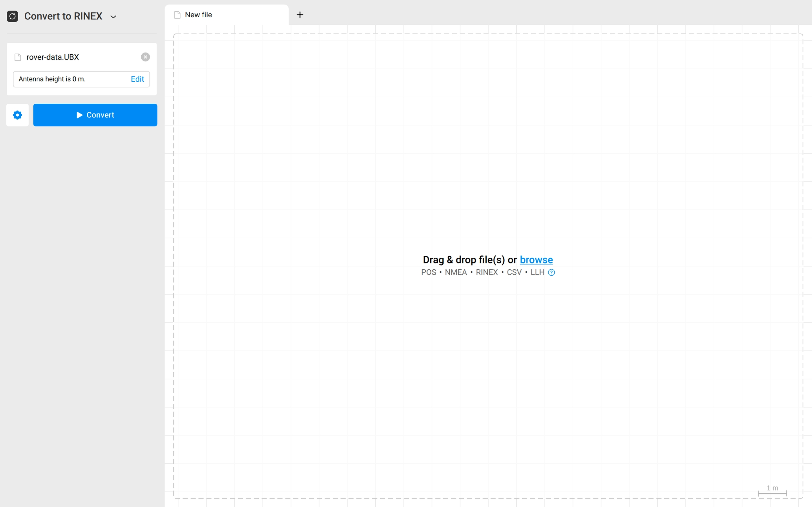The image size is (812, 507).
Task: Click the browse link to pick files
Action: (x=536, y=259)
